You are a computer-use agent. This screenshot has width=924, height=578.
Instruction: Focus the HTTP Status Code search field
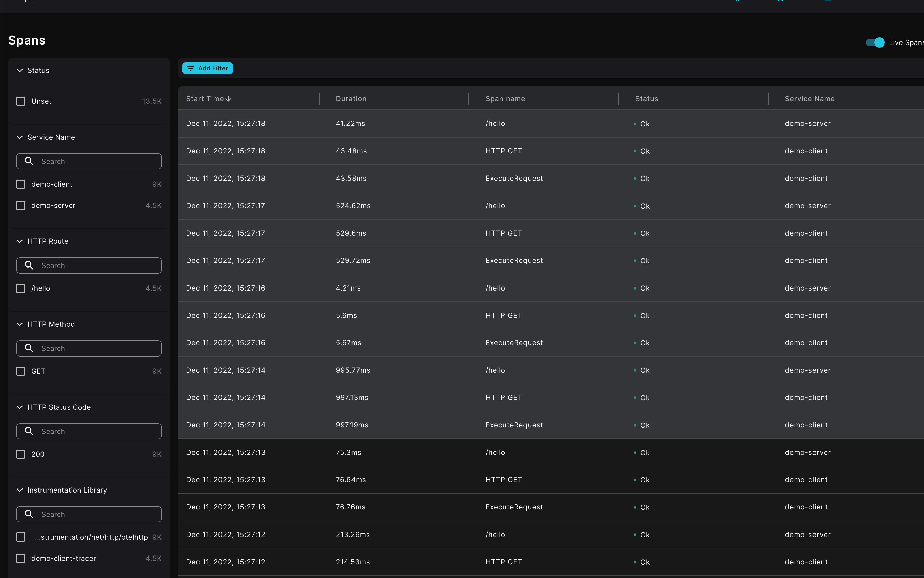click(89, 431)
